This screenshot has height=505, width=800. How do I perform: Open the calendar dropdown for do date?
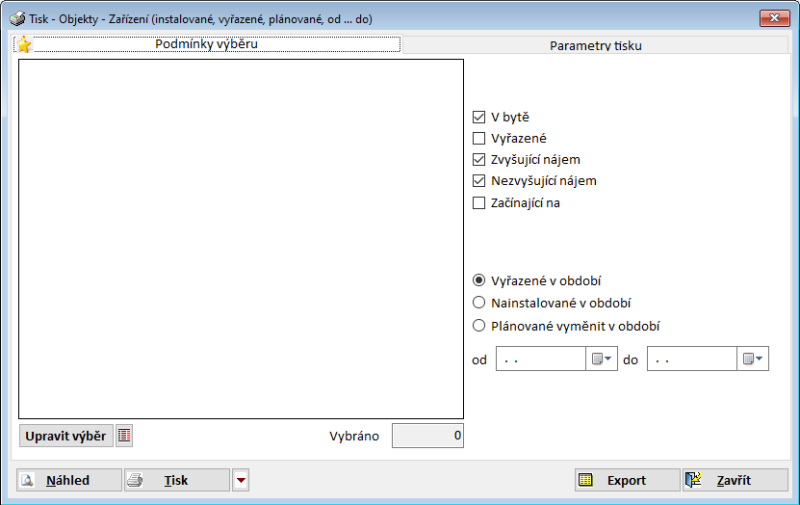753,359
